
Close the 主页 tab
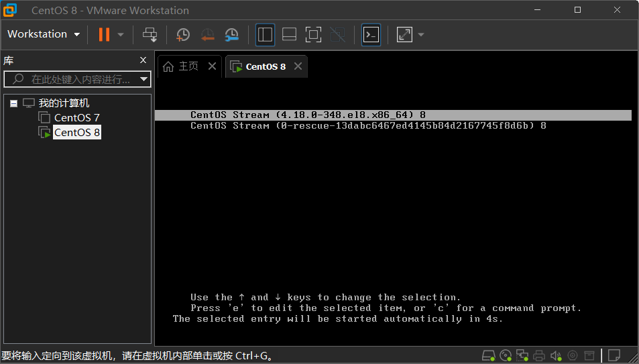click(x=212, y=66)
